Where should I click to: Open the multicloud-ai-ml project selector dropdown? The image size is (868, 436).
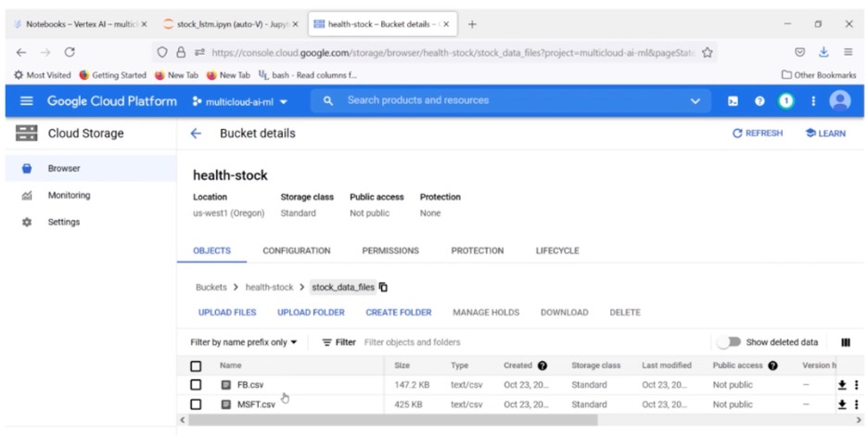240,101
